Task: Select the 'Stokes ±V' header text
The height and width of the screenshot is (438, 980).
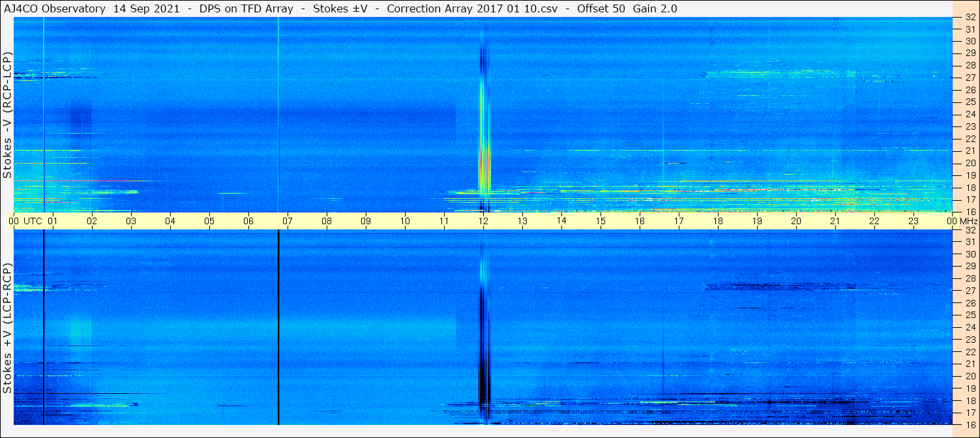Action: point(340,8)
